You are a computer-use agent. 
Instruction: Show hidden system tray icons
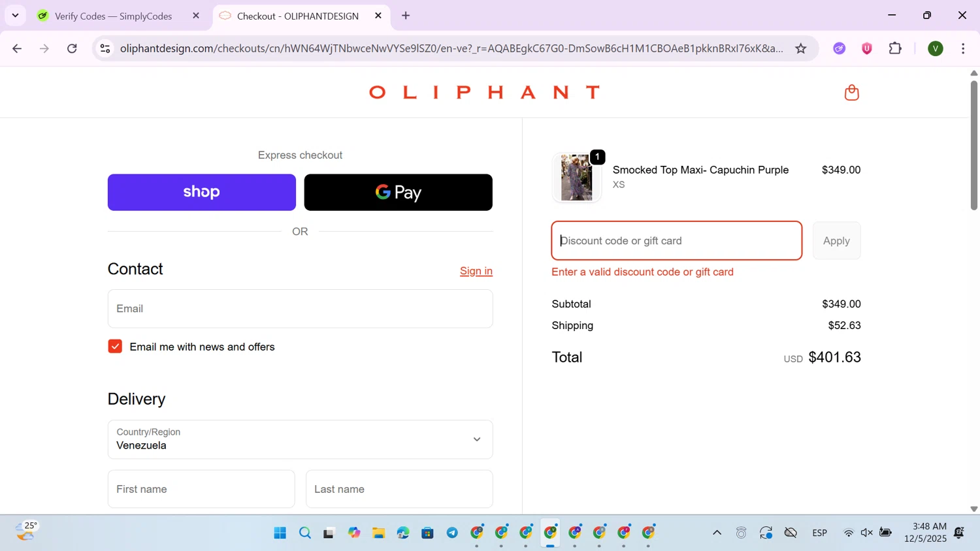[x=717, y=533]
